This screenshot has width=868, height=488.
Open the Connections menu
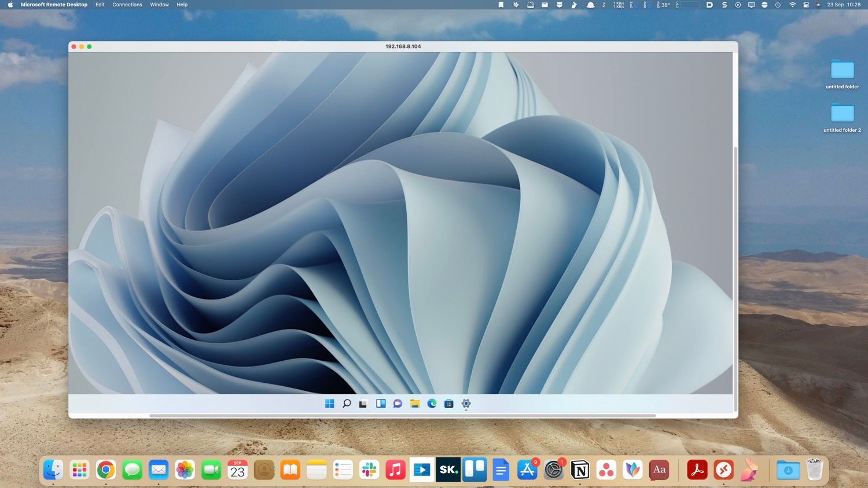[127, 5]
